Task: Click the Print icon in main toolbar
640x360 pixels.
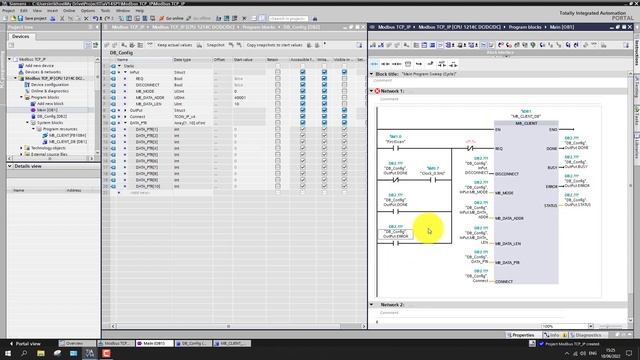Action: (53, 18)
